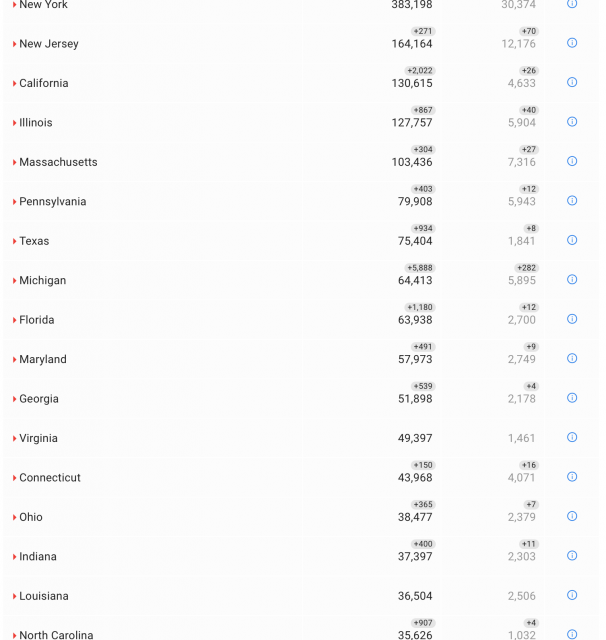Click Florida's +1,180 new cases badge
Screen dimensions: 606x640
click(x=420, y=307)
